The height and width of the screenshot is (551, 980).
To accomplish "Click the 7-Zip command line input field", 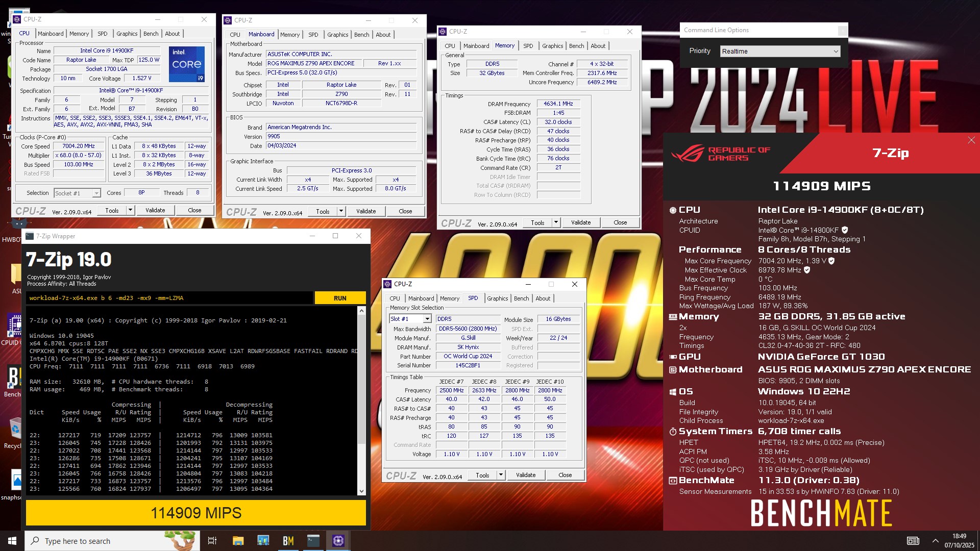I will (x=169, y=298).
